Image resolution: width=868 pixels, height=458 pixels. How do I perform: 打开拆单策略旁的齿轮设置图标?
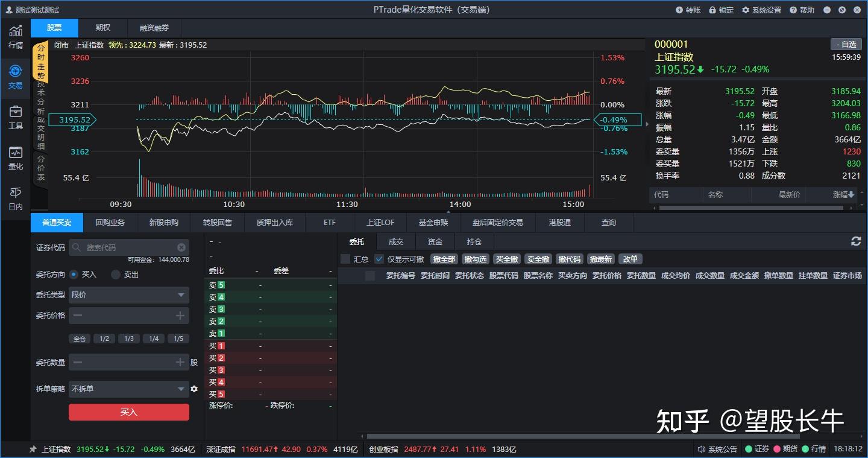coord(194,389)
